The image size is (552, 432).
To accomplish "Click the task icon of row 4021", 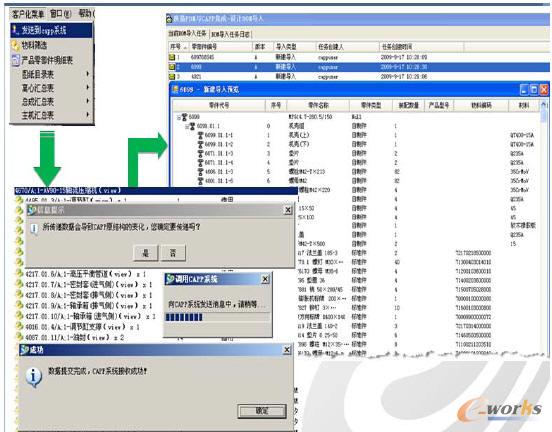I will pyautogui.click(x=172, y=76).
